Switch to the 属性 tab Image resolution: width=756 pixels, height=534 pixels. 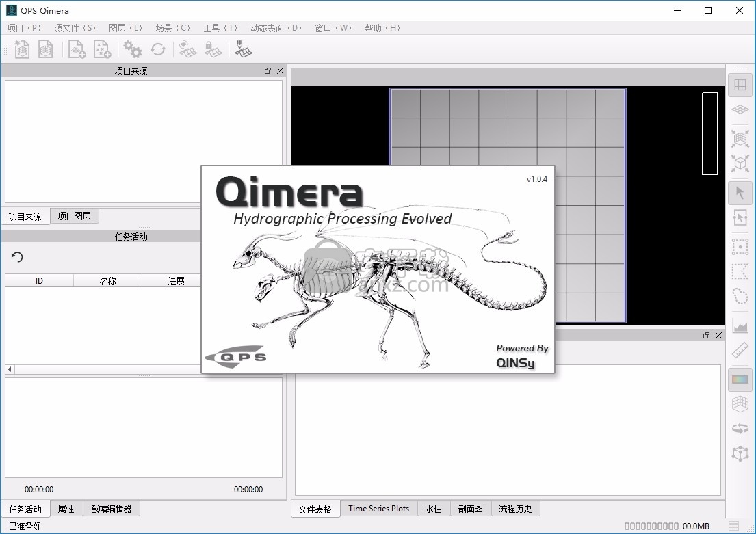click(66, 509)
